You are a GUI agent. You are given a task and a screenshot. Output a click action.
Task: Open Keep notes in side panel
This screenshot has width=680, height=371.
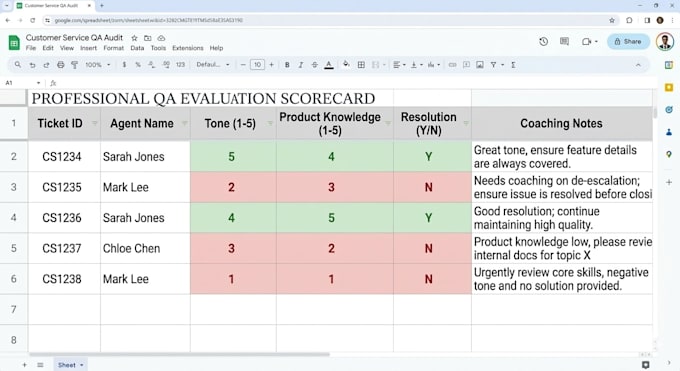[x=669, y=87]
